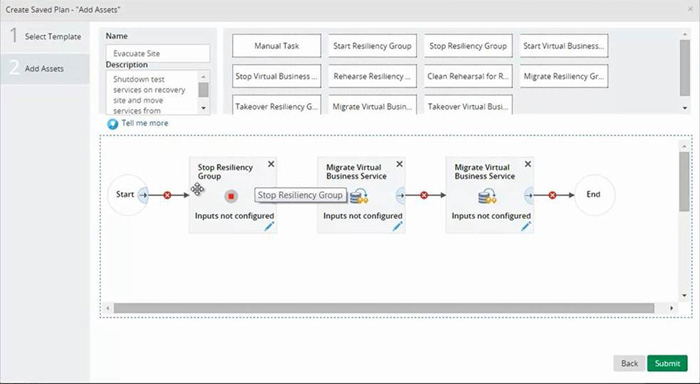Select the Add Assets step
The image size is (700, 384).
tap(45, 69)
